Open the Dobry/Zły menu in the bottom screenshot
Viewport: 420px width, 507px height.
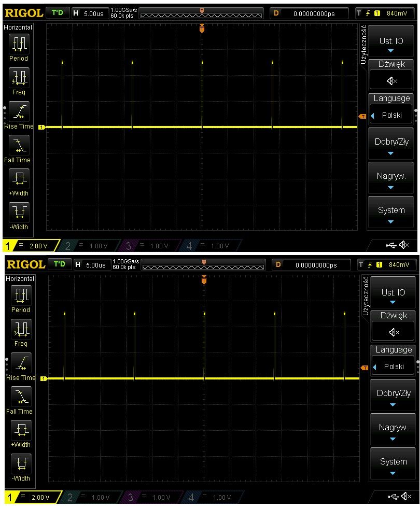[393, 395]
